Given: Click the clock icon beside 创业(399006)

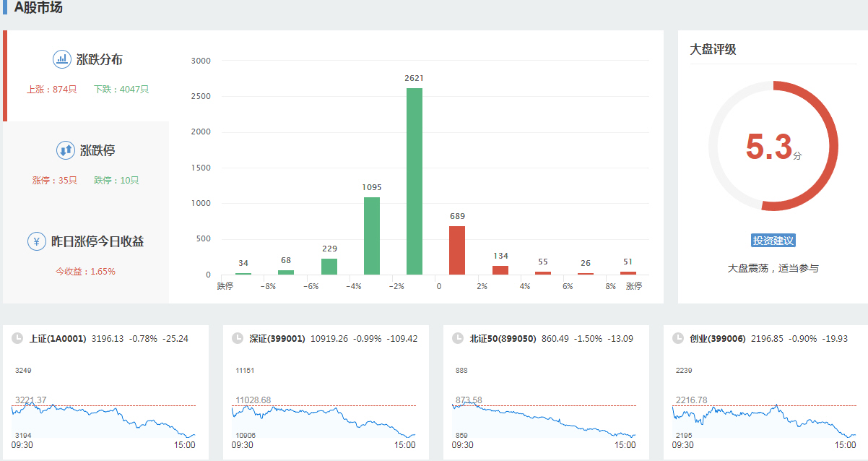Looking at the screenshot, I should pyautogui.click(x=677, y=338).
